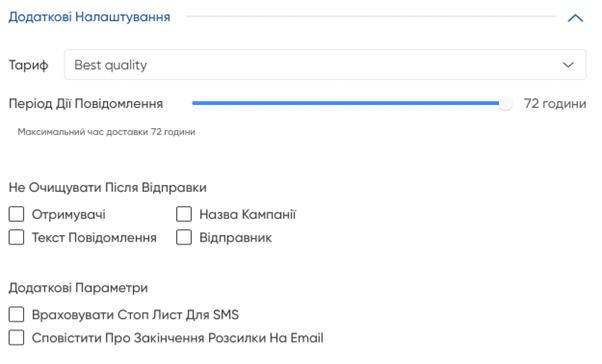This screenshot has height=364, width=602.
Task: Check Сповістити Про Закінчення Розсилки На Email
Action: click(17, 338)
